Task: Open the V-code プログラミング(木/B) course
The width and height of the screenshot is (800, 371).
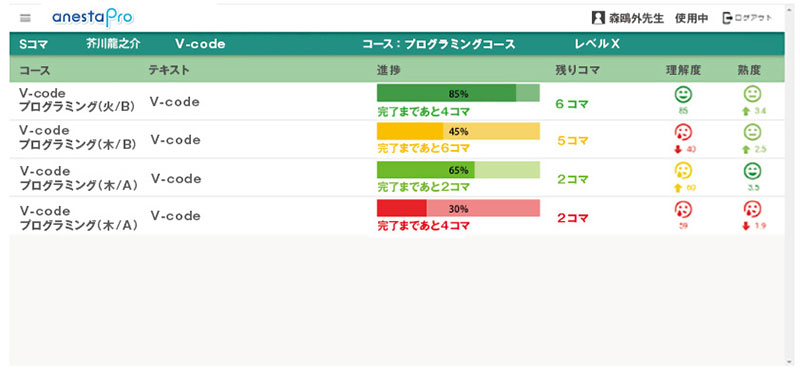Action: [x=78, y=138]
